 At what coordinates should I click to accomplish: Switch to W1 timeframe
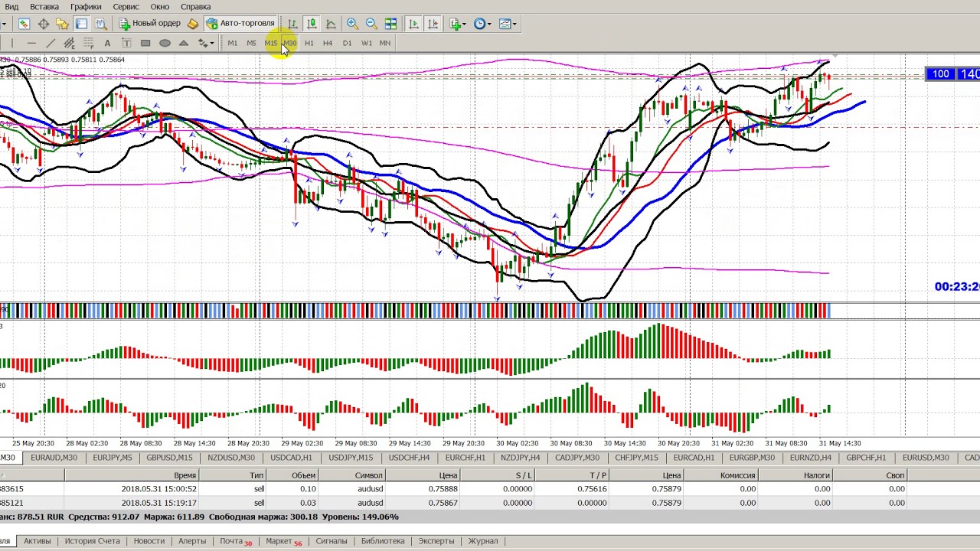pyautogui.click(x=366, y=43)
